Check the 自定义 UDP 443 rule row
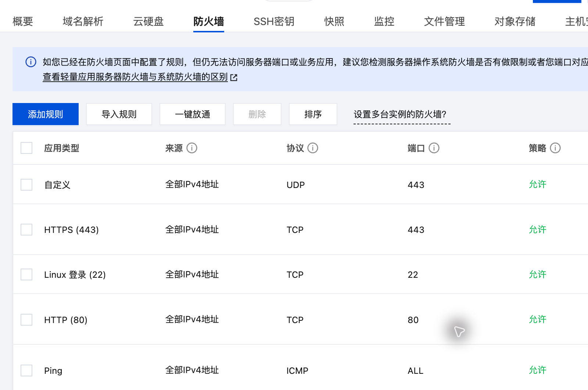Viewport: 588px width, 390px height. [26, 185]
